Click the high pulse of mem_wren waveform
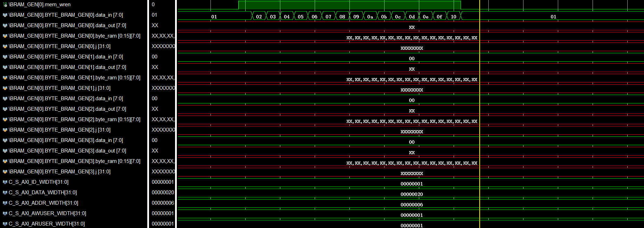 (x=349, y=5)
